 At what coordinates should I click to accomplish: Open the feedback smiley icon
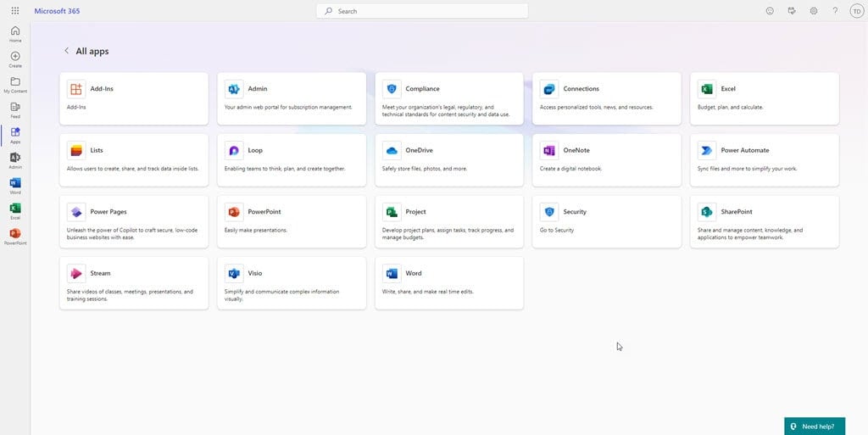point(770,11)
